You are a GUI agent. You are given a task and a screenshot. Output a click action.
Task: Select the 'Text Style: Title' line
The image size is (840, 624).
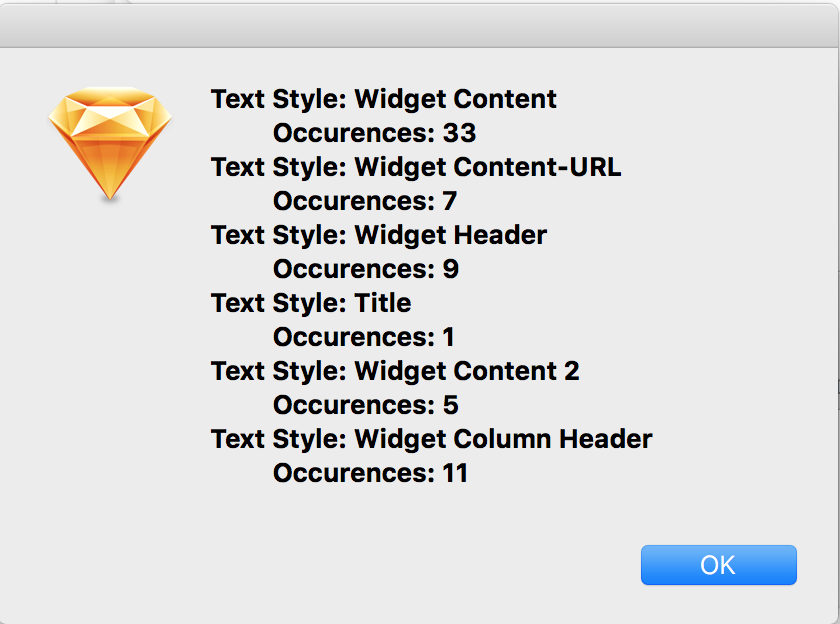(311, 303)
